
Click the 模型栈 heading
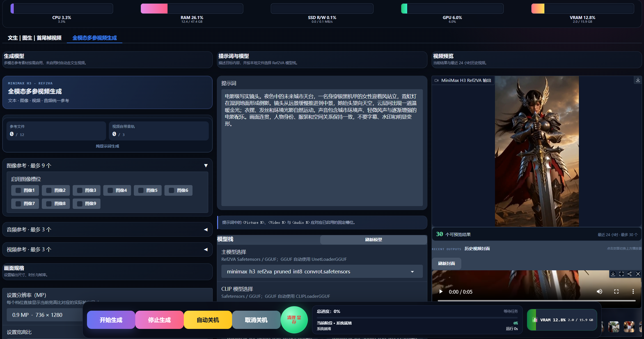(225, 239)
